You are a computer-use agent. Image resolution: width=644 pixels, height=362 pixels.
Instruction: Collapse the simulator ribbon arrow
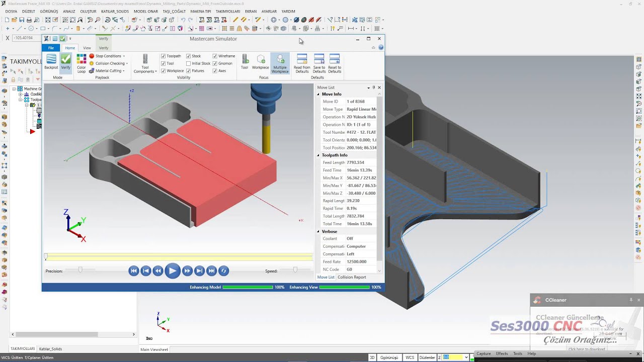click(x=373, y=47)
